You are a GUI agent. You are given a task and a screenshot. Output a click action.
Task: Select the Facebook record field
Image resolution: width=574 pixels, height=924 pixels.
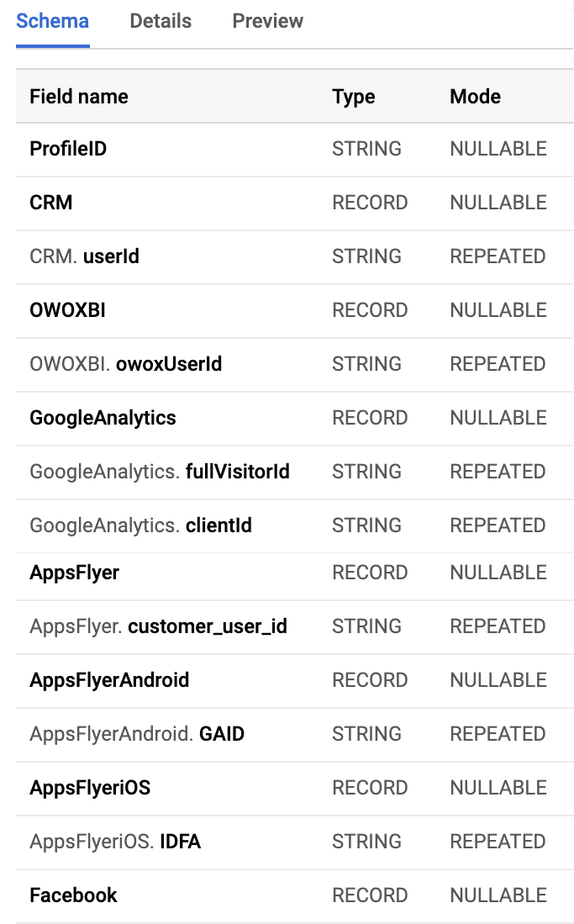click(73, 895)
